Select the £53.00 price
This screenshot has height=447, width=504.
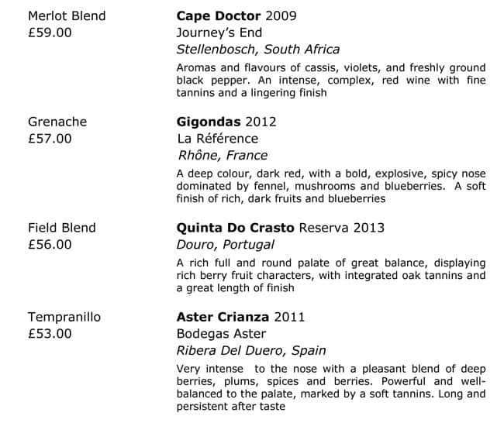pyautogui.click(x=50, y=334)
